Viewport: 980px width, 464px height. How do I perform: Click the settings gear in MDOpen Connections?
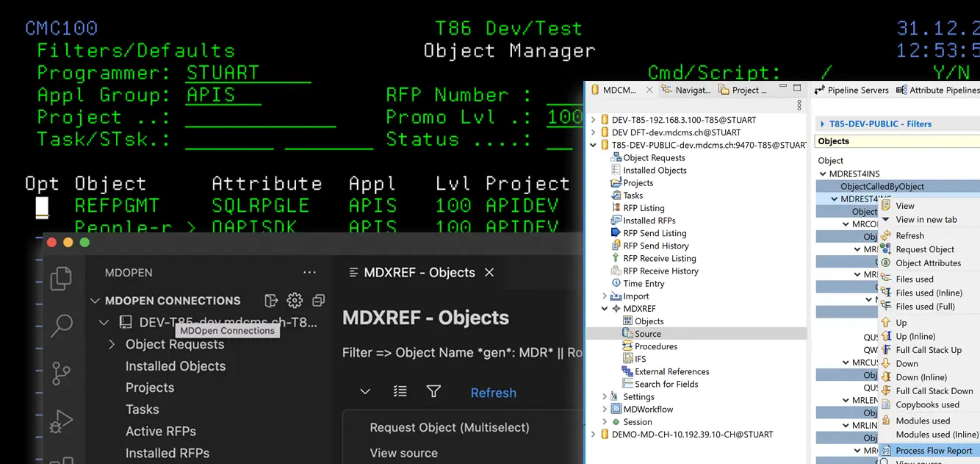295,300
